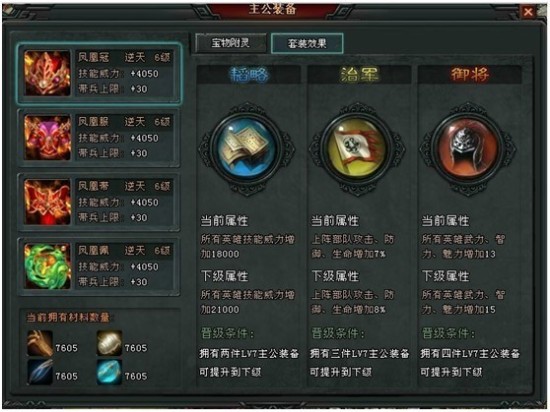
Task: Click the 韬略 column header
Action: pyautogui.click(x=249, y=74)
